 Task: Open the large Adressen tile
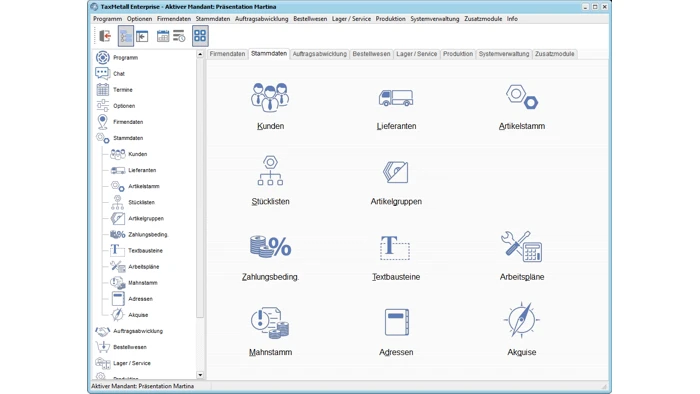tap(396, 332)
